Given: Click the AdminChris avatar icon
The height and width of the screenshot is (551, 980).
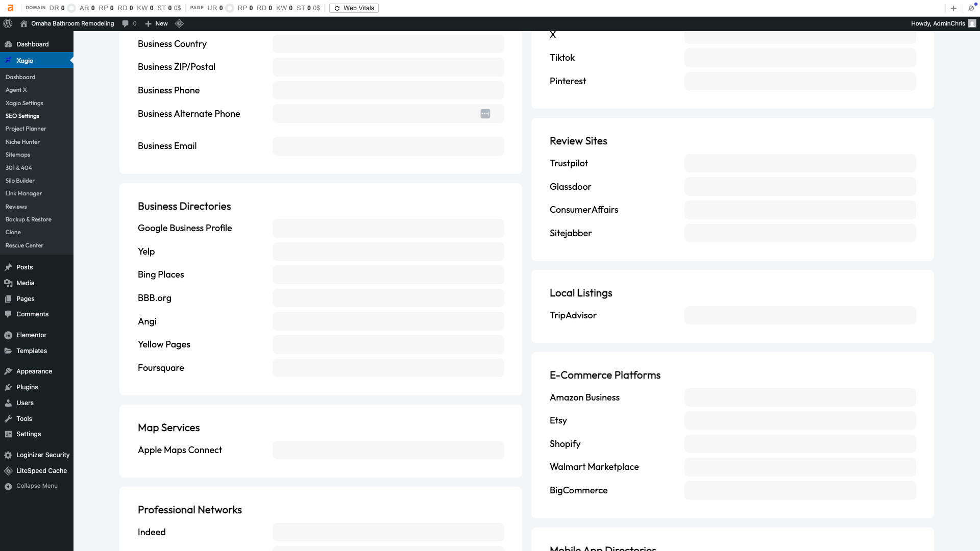Looking at the screenshot, I should [x=972, y=23].
